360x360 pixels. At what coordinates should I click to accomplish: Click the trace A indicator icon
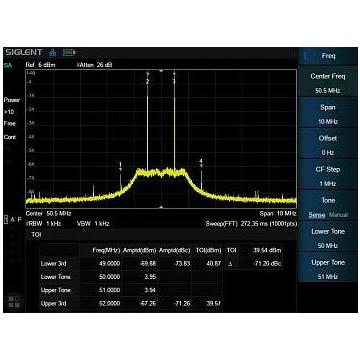tap(12, 219)
